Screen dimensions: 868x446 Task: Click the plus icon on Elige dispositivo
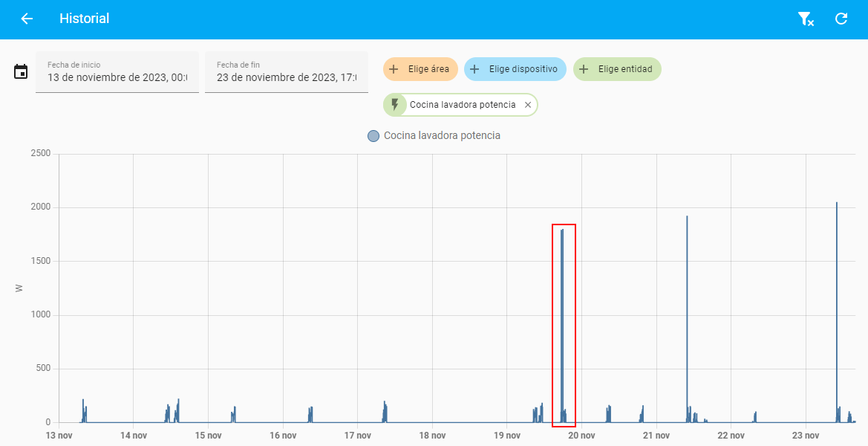point(474,69)
